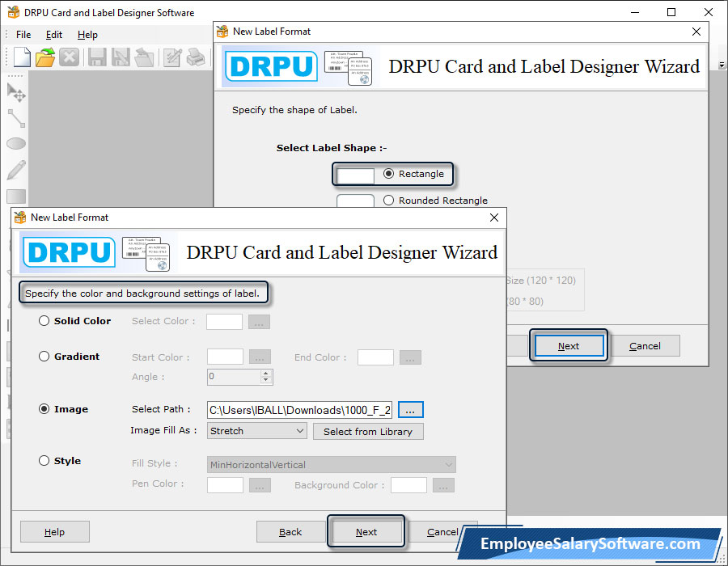This screenshot has width=728, height=566.
Task: Click the Select Path text field
Action: pyautogui.click(x=299, y=410)
